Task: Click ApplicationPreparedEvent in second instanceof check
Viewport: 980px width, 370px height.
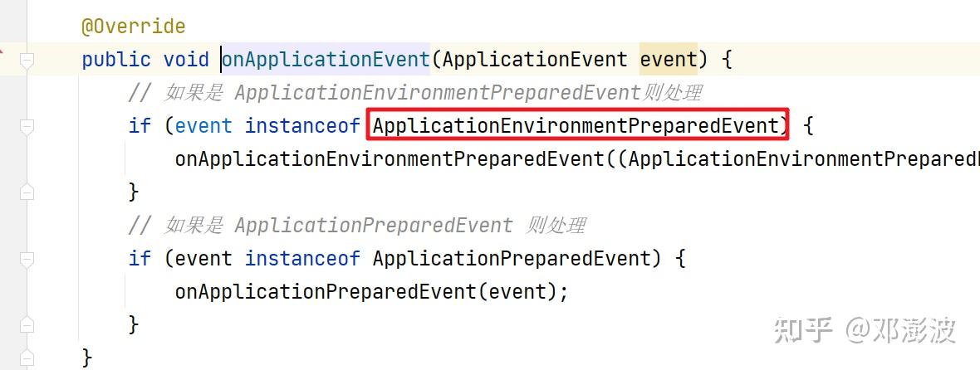Action: [510, 258]
